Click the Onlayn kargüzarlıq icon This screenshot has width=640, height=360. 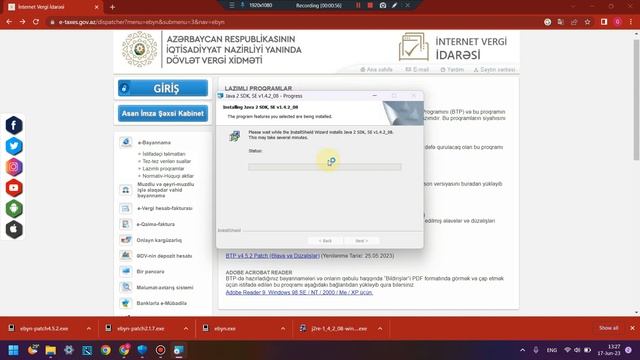(x=126, y=240)
